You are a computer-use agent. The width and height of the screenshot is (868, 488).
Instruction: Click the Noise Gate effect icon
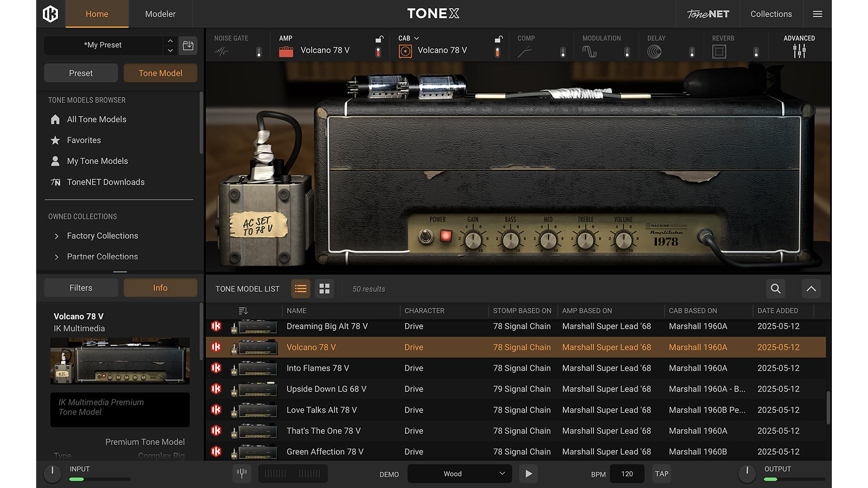(x=221, y=52)
